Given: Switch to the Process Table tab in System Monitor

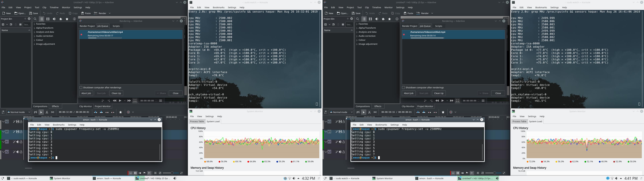Looking at the screenshot, I should 197,121.
